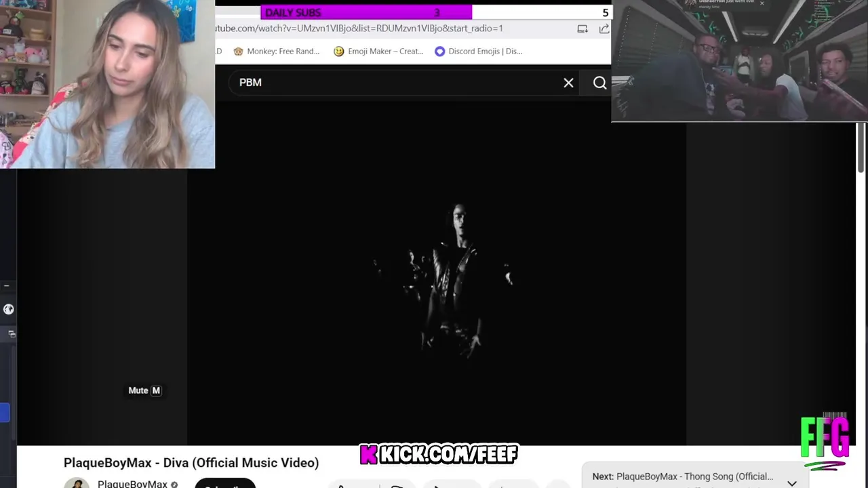Click the page's vertical scrollbar
868x488 pixels.
[x=861, y=148]
